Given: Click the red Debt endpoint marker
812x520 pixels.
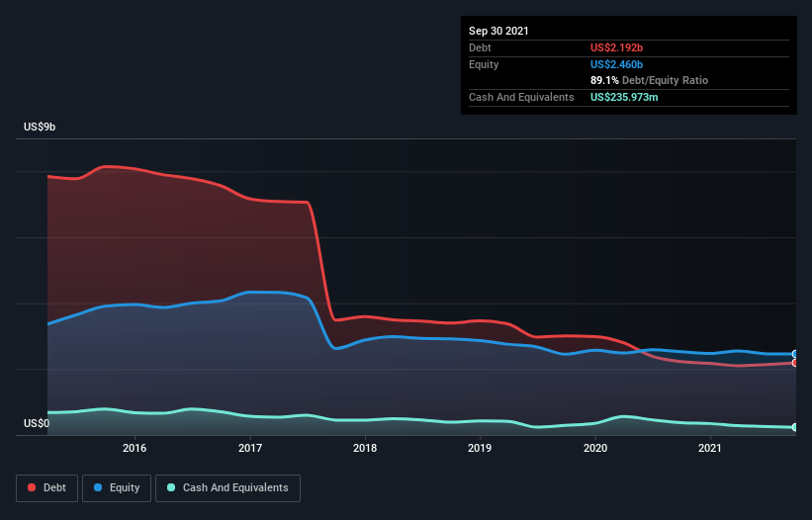Looking at the screenshot, I should 795,363.
